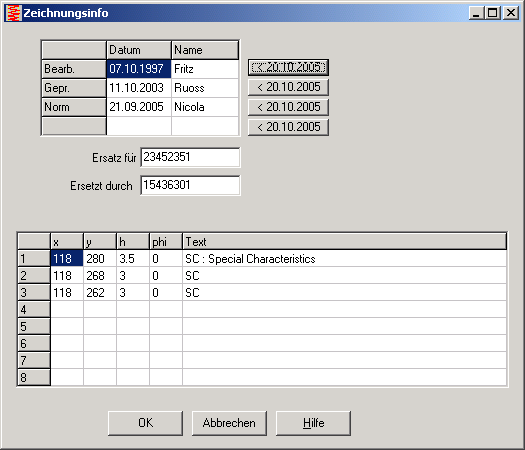
Task: Click the 'Gepr.' row header
Action: 74,88
